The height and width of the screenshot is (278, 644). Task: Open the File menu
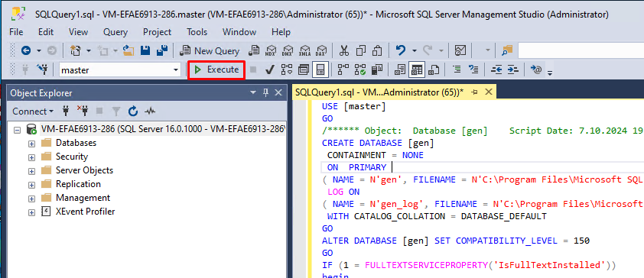coord(16,32)
